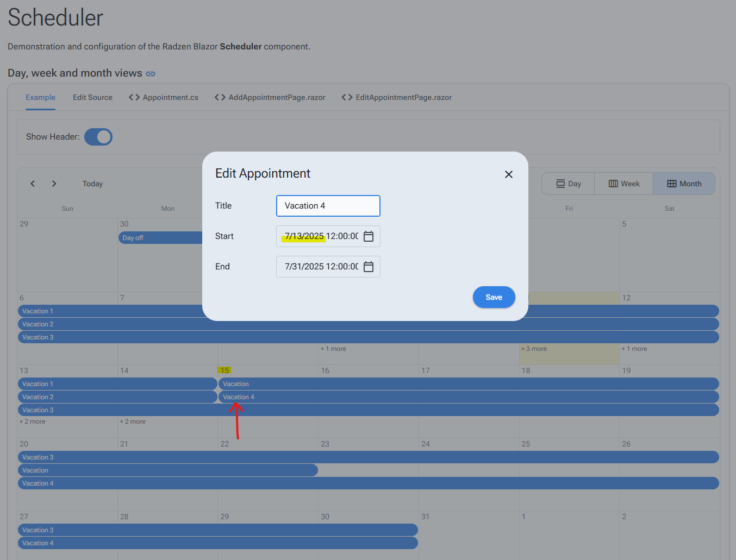
Task: Open the End date calendar picker icon
Action: click(x=369, y=267)
